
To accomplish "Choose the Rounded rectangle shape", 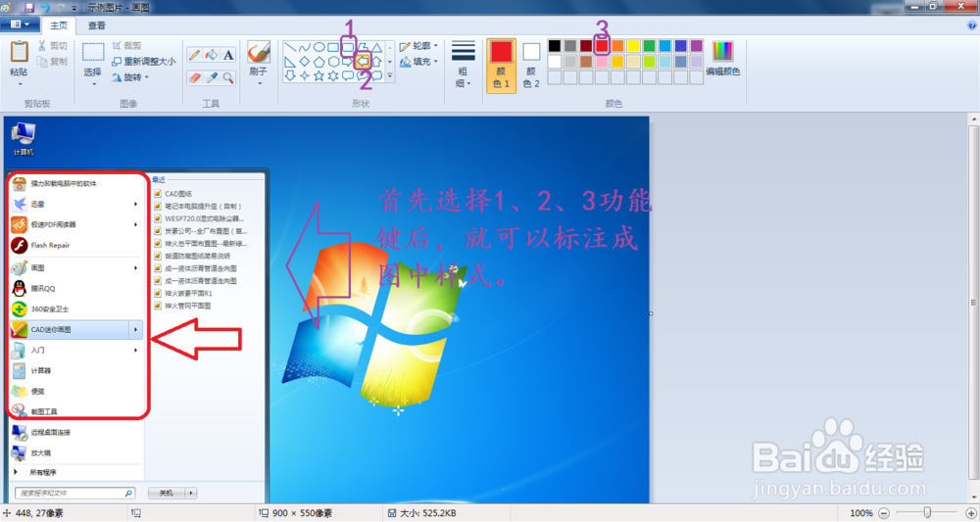I will click(348, 47).
